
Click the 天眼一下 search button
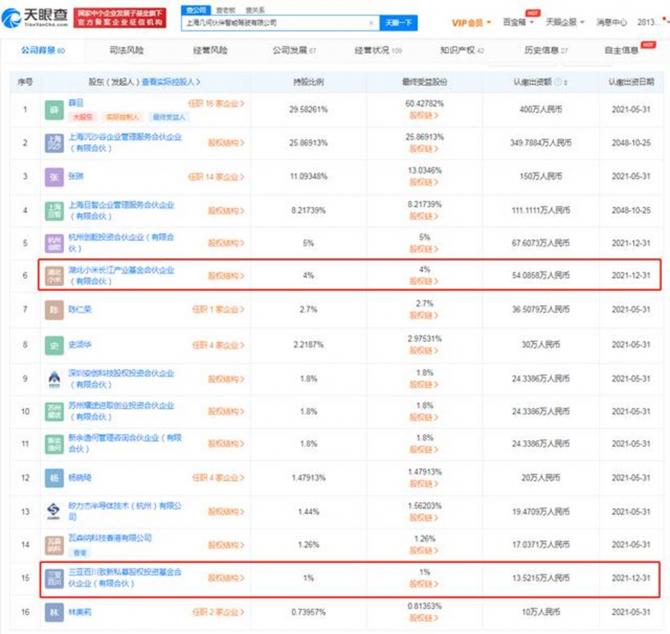[401, 22]
